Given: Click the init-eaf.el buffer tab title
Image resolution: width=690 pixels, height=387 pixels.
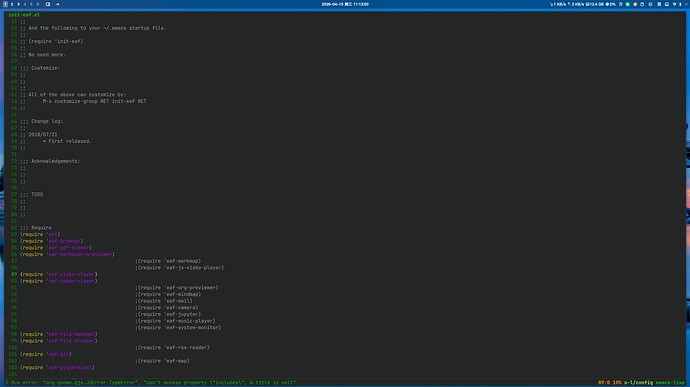Looking at the screenshot, I should [x=24, y=15].
